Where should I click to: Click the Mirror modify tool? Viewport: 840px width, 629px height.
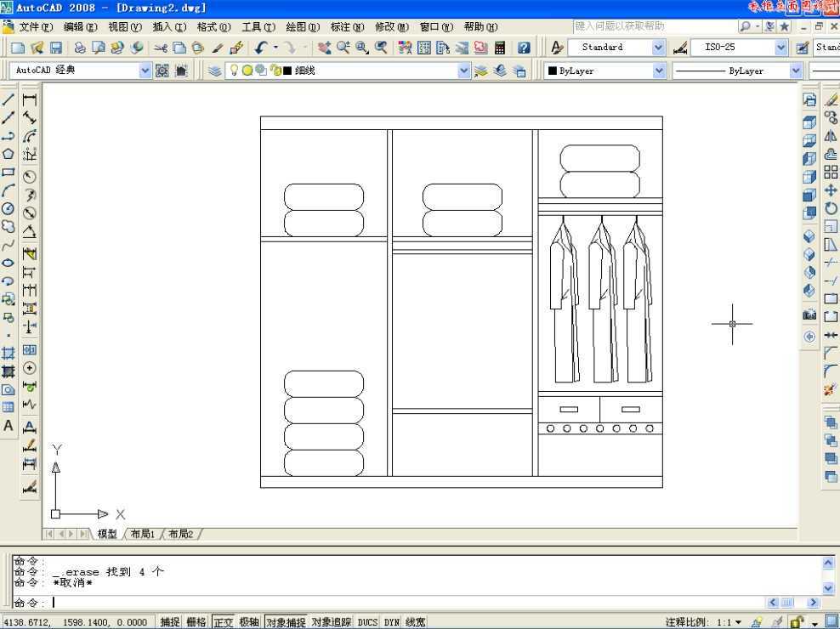(x=831, y=135)
